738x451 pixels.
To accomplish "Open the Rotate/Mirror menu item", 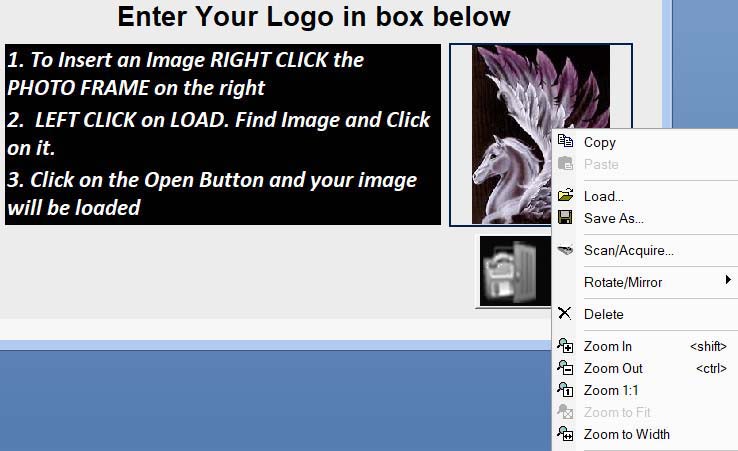I will pos(623,282).
